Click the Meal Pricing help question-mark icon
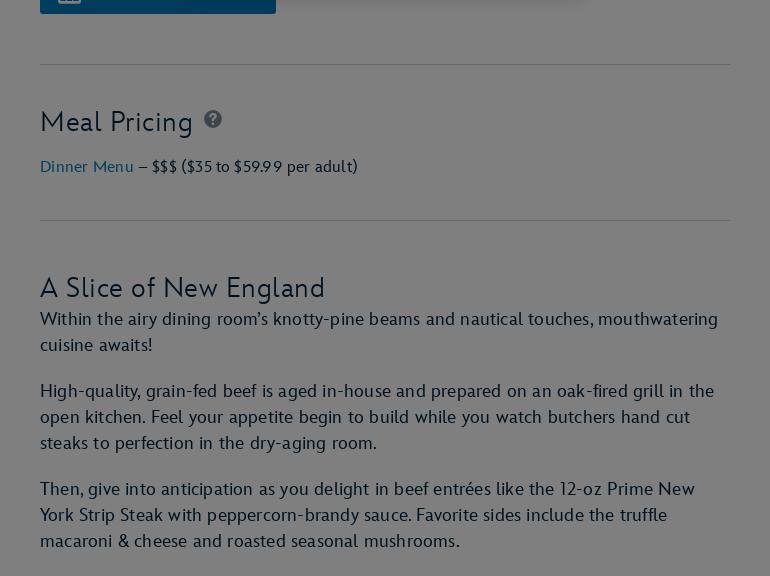770x576 pixels. [213, 120]
